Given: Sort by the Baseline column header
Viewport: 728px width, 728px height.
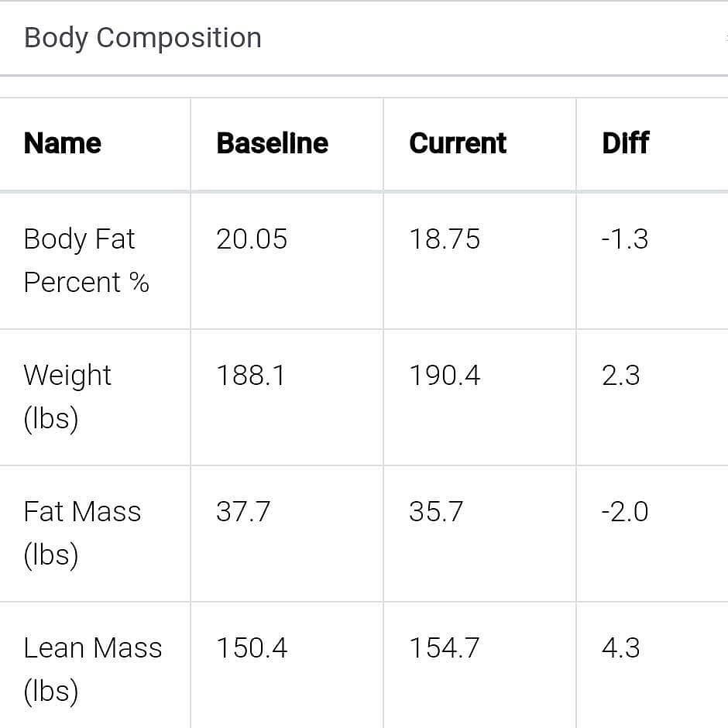Looking at the screenshot, I should [273, 143].
